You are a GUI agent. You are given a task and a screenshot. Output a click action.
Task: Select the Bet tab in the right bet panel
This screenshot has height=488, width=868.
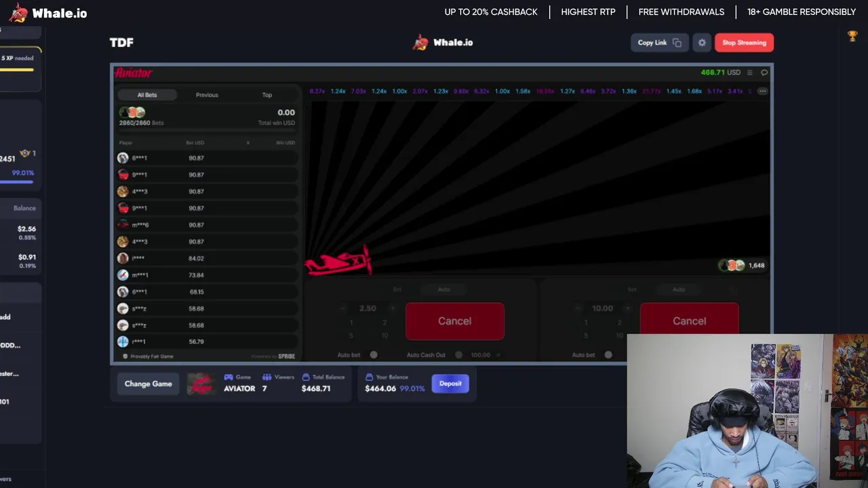coord(632,290)
